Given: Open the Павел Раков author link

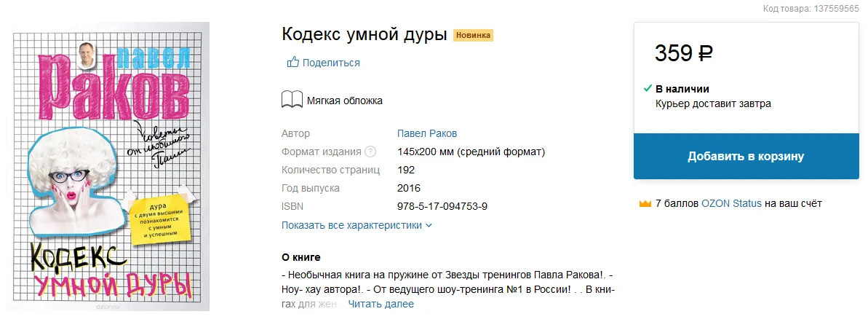Looking at the screenshot, I should click(426, 133).
